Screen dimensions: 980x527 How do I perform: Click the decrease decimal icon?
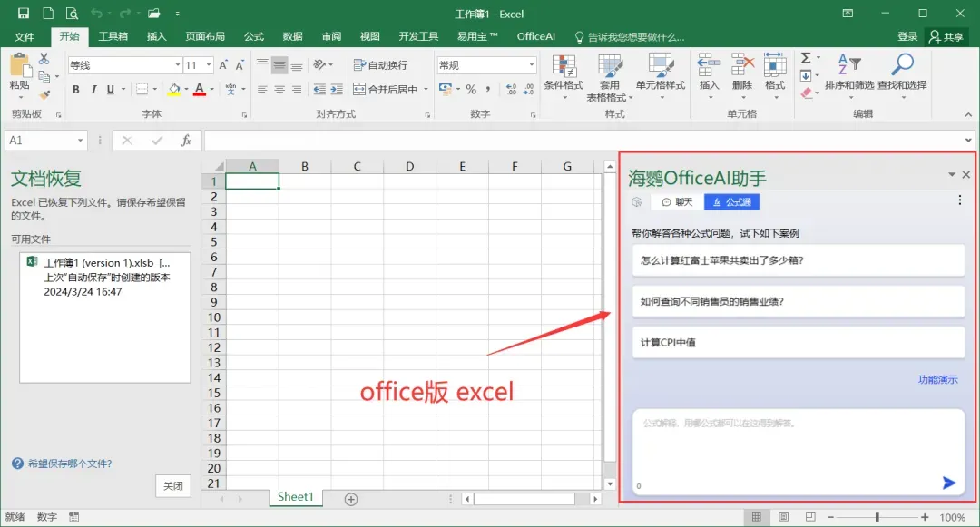click(x=529, y=89)
